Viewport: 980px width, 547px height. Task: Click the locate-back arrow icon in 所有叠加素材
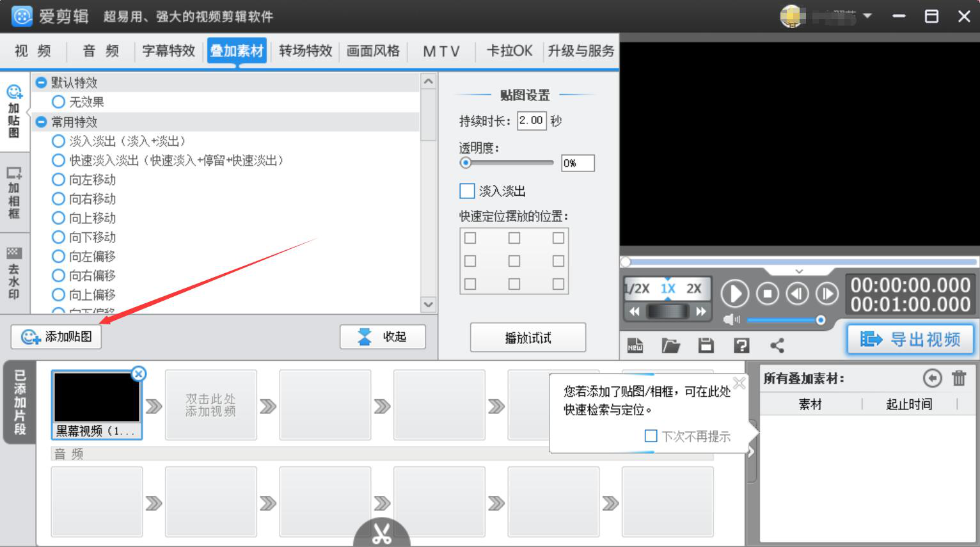(x=933, y=378)
